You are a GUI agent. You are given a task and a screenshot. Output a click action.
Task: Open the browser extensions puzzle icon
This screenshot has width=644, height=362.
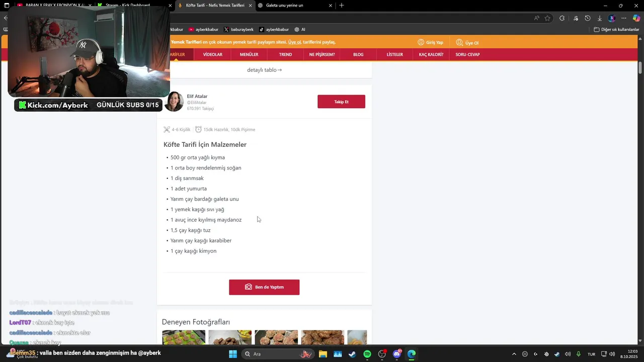[562, 18]
